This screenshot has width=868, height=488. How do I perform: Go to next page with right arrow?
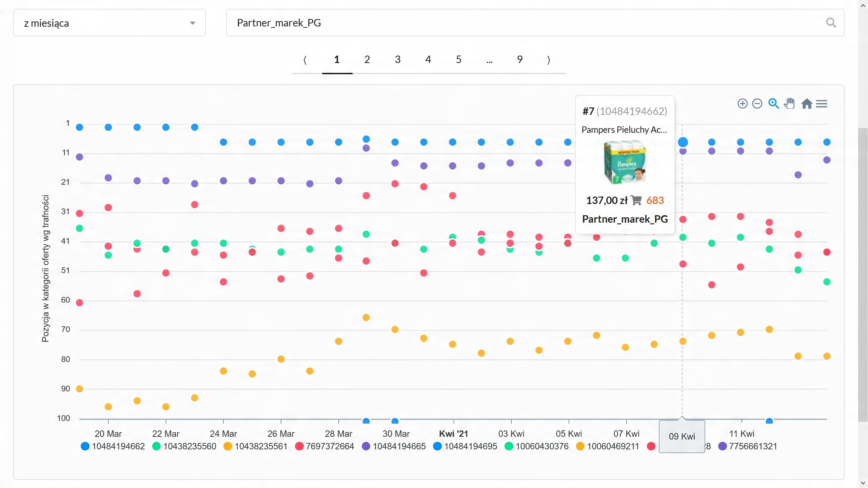point(549,60)
